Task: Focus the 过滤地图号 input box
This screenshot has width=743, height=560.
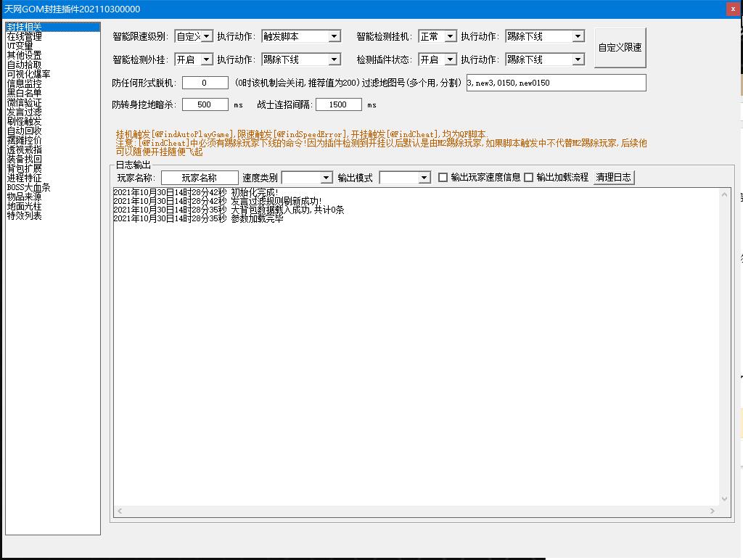Action: [x=555, y=83]
